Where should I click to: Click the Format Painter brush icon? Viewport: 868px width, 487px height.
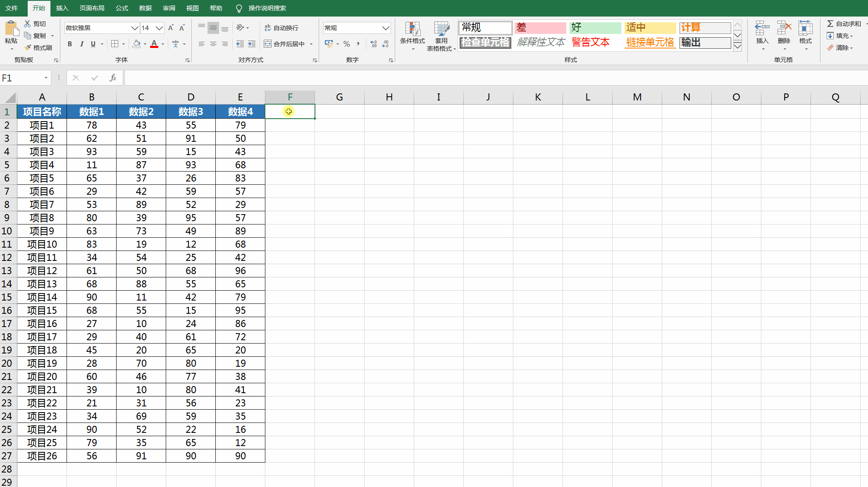coord(28,48)
